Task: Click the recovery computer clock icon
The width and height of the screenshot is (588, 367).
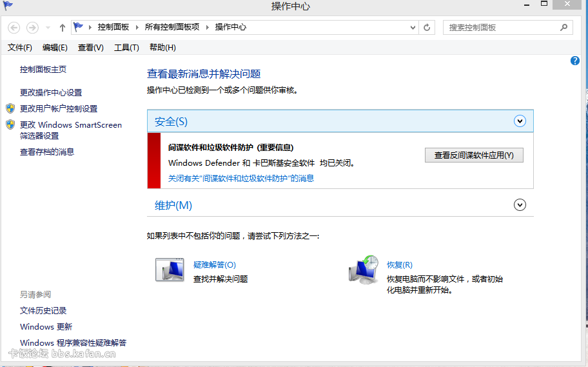Action: pyautogui.click(x=364, y=270)
